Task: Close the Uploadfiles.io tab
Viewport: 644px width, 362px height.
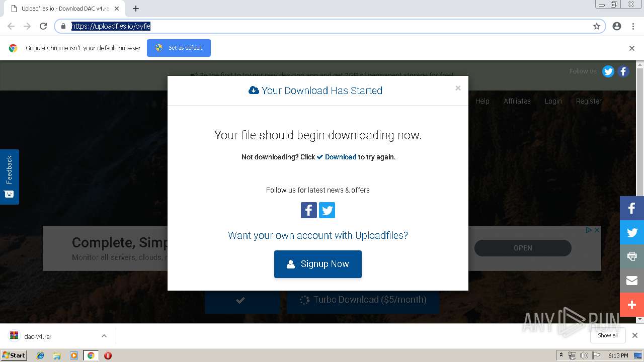Action: pos(117,9)
